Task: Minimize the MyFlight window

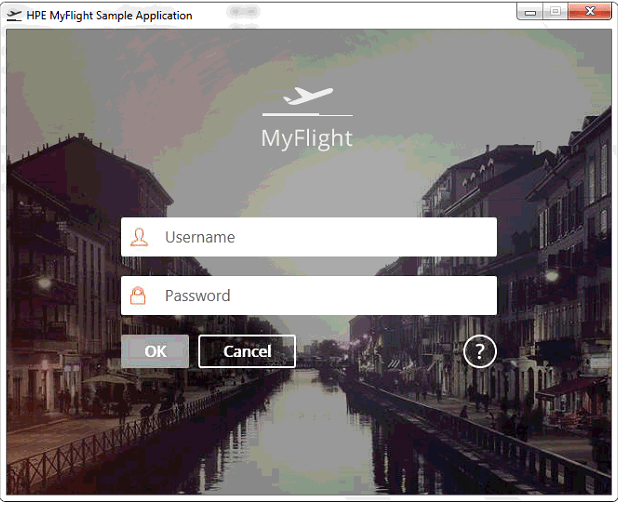Action: pos(530,12)
